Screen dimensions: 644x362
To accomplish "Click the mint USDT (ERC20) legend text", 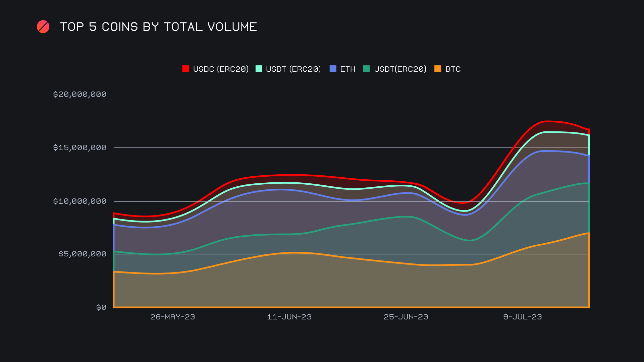I will [293, 69].
